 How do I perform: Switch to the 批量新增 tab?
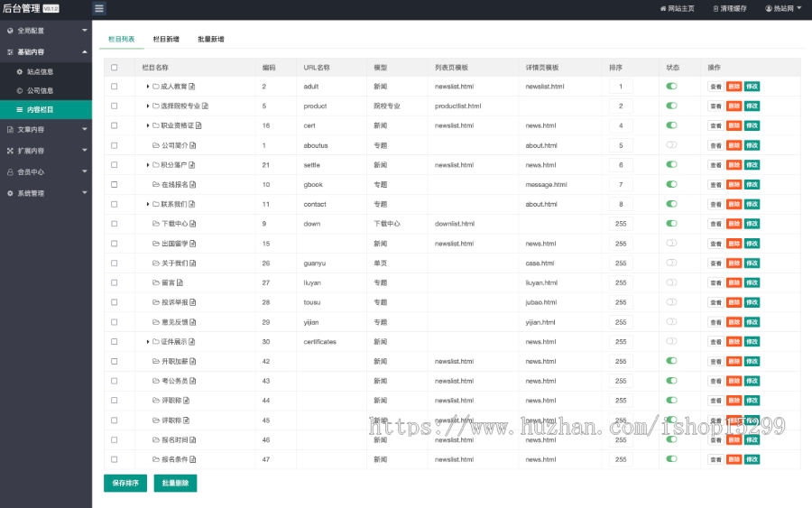[x=211, y=40]
